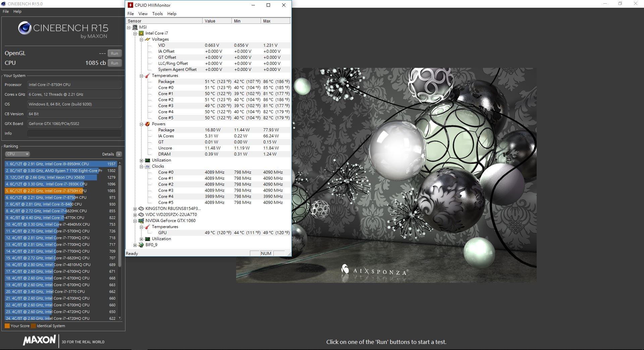Click the CPU Temperatures thermometer icon
Screen dimensions: 644x350
147,76
